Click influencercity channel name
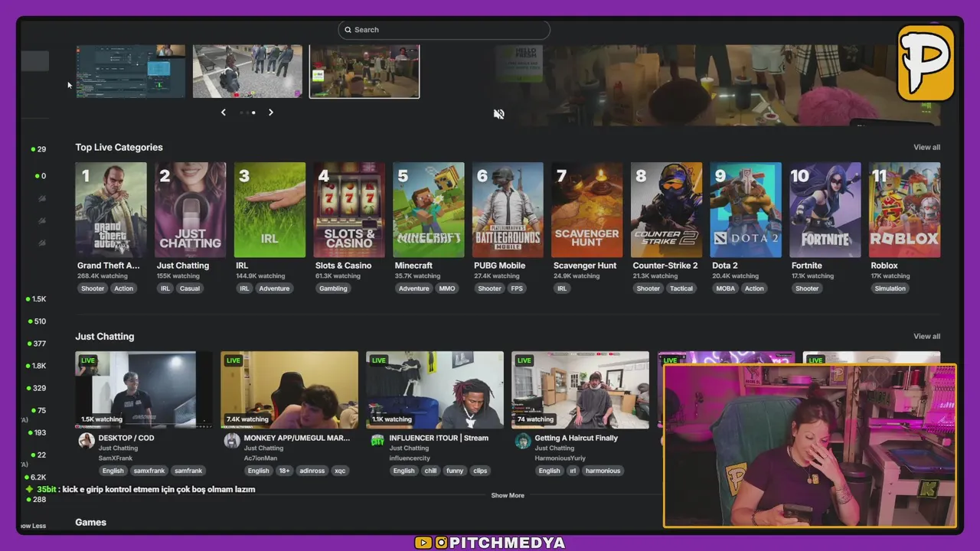 click(x=410, y=458)
